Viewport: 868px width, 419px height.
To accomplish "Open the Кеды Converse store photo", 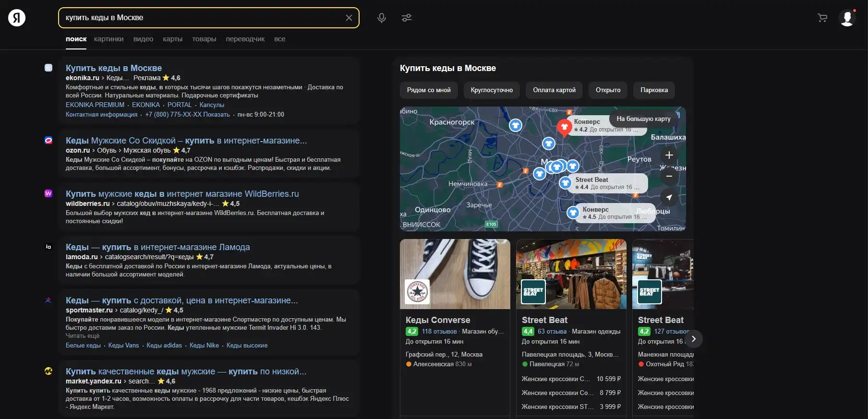I will [455, 274].
